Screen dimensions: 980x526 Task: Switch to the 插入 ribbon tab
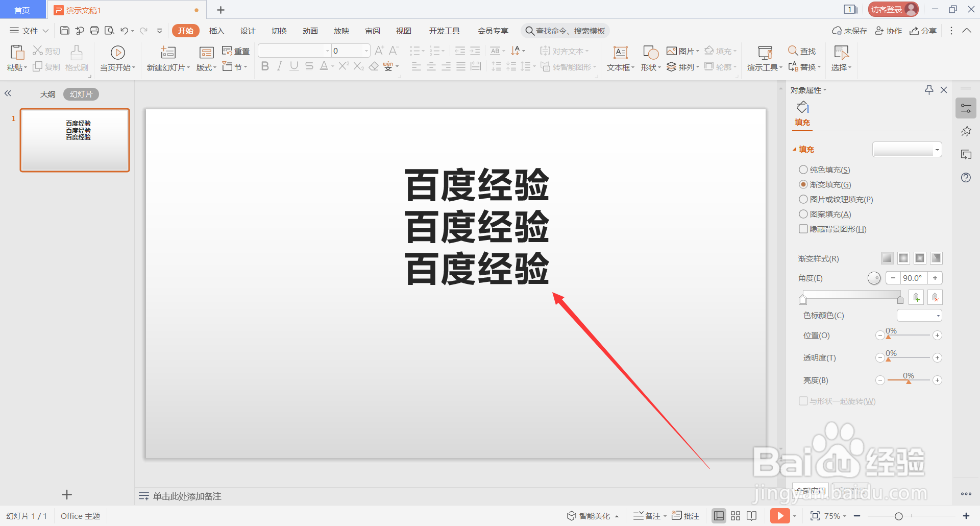216,31
